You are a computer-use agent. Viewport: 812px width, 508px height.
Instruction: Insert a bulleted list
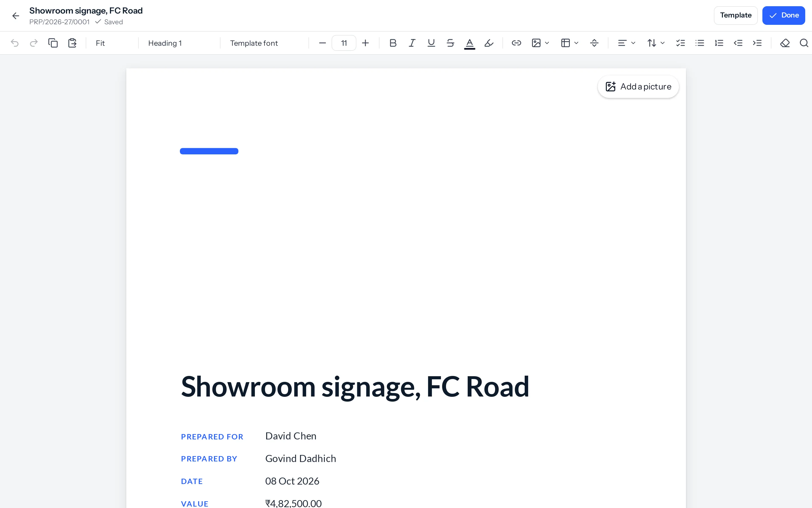(x=700, y=43)
